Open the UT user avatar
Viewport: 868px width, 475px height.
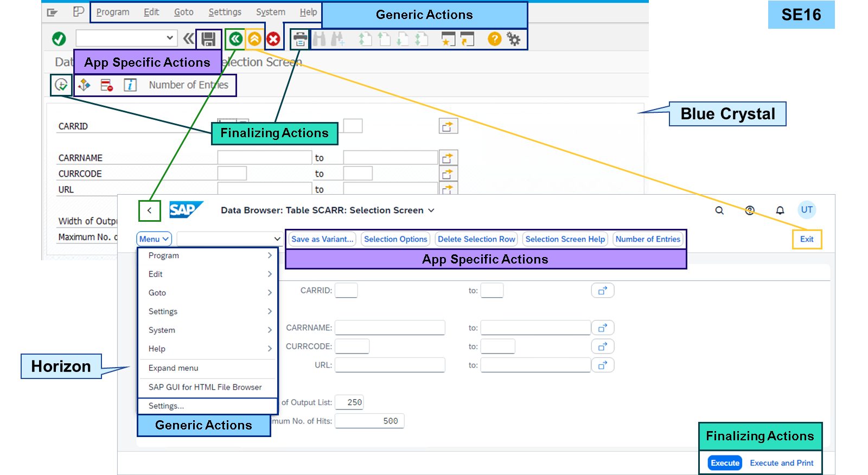tap(807, 210)
